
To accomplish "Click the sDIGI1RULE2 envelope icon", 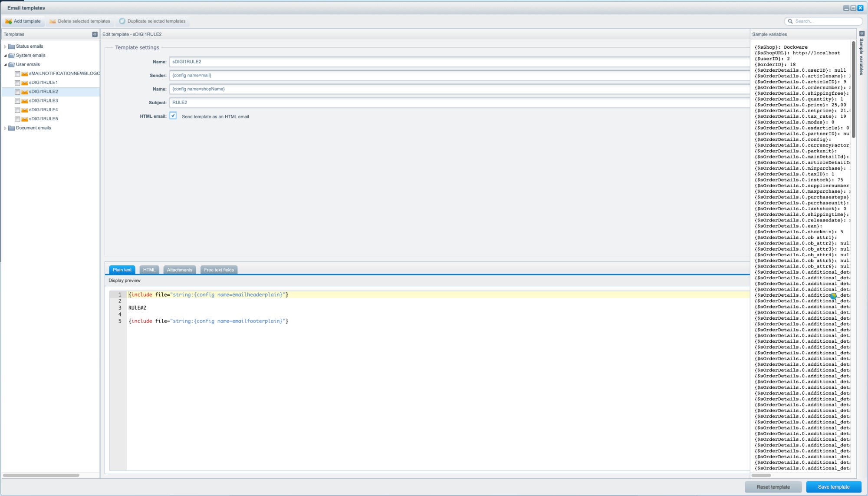I will pyautogui.click(x=25, y=92).
